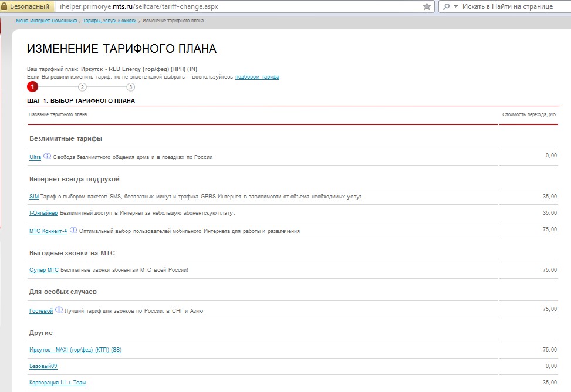Show info icon next to МТС Коннект-4
The image size is (571, 392).
(x=73, y=230)
